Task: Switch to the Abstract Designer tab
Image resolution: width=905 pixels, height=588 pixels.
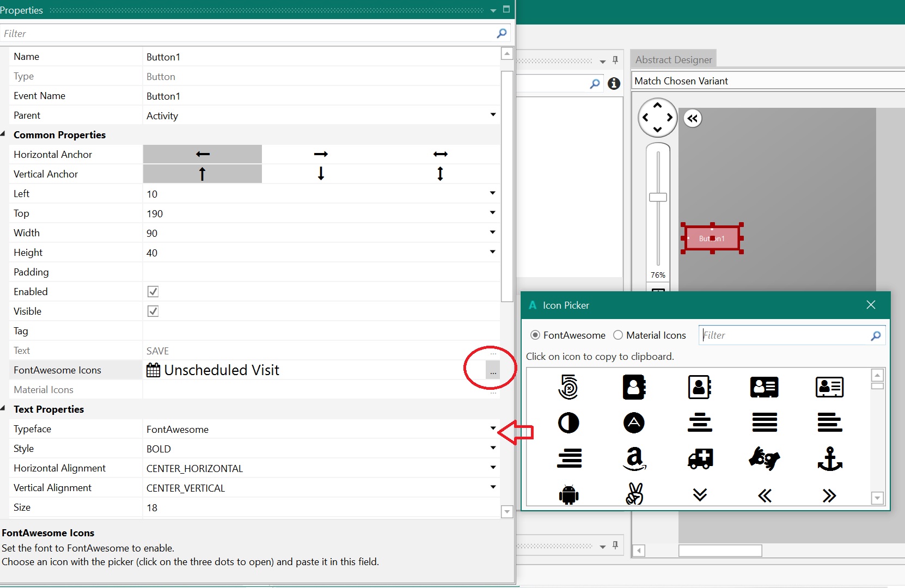Action: 674,59
